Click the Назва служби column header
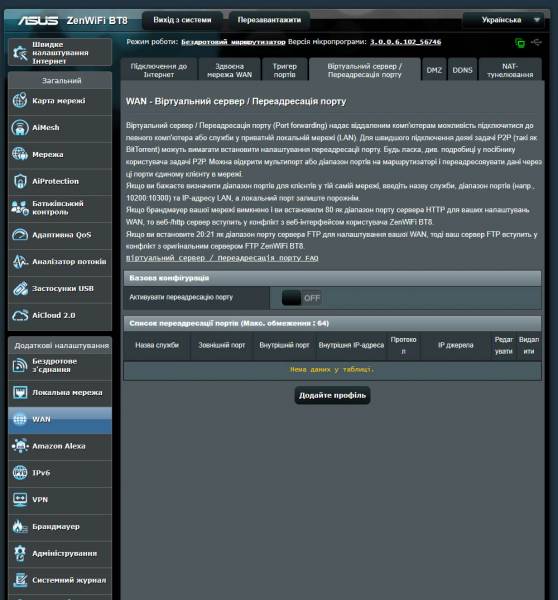Viewport: 558px width, 600px height. coord(157,345)
